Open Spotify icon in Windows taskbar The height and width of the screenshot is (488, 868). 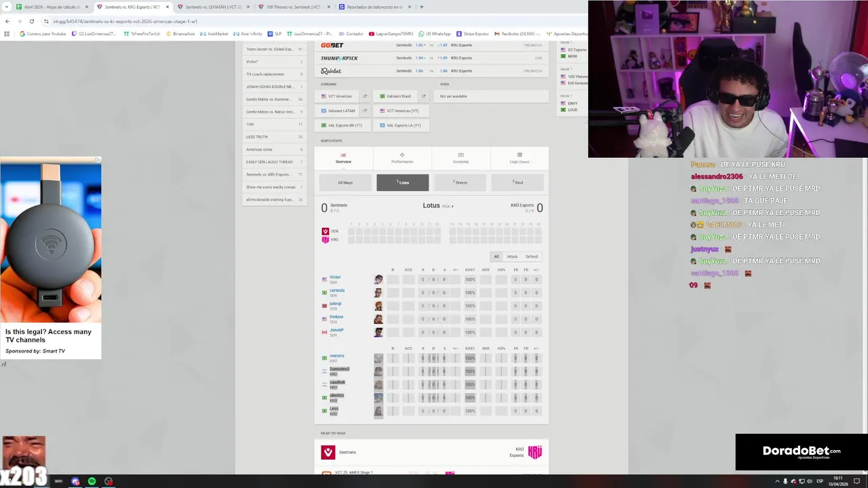pos(92,481)
